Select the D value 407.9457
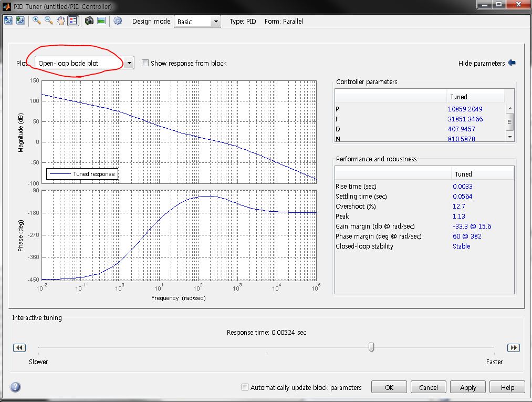The height and width of the screenshot is (402, 532). (x=462, y=129)
